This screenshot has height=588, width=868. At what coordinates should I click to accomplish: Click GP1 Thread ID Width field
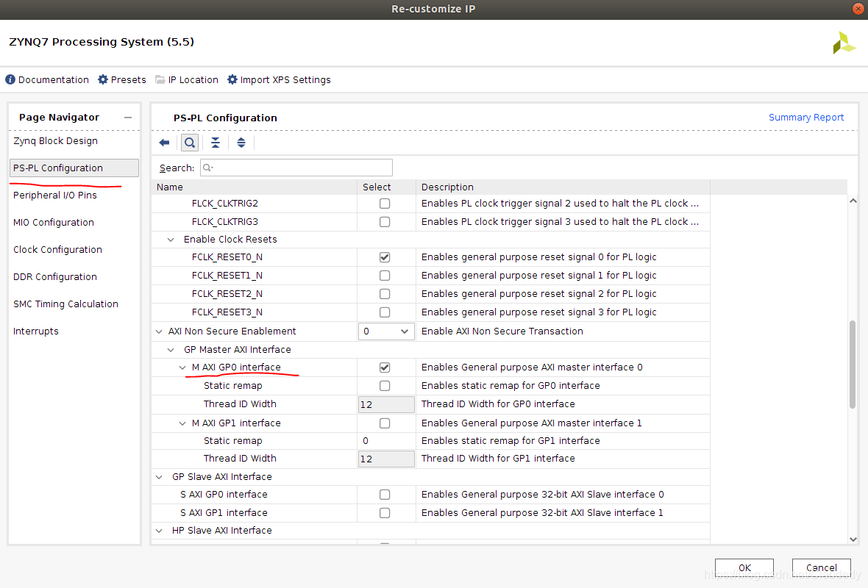click(386, 459)
